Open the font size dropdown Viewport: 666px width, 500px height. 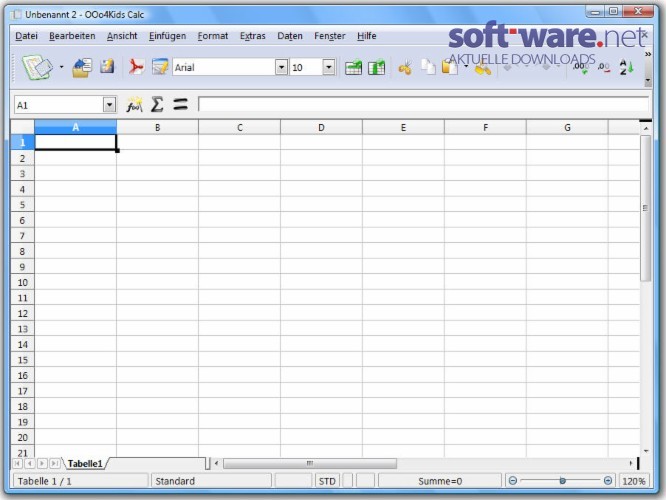(x=328, y=67)
